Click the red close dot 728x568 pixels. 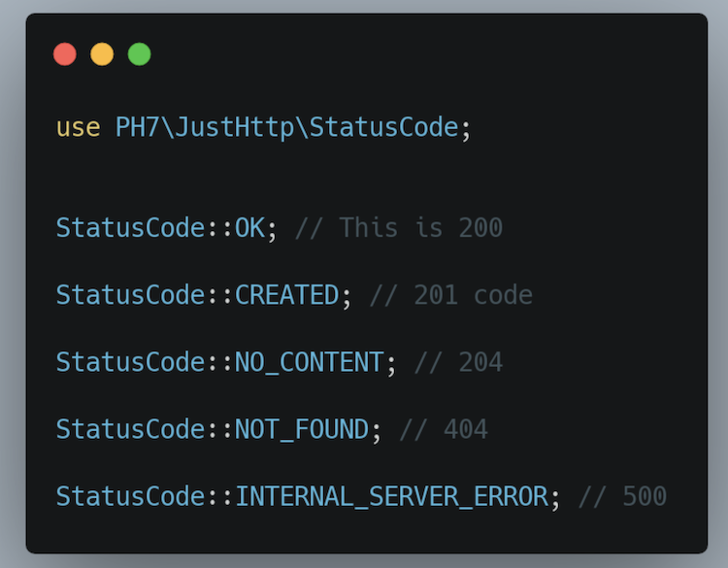pyautogui.click(x=65, y=54)
